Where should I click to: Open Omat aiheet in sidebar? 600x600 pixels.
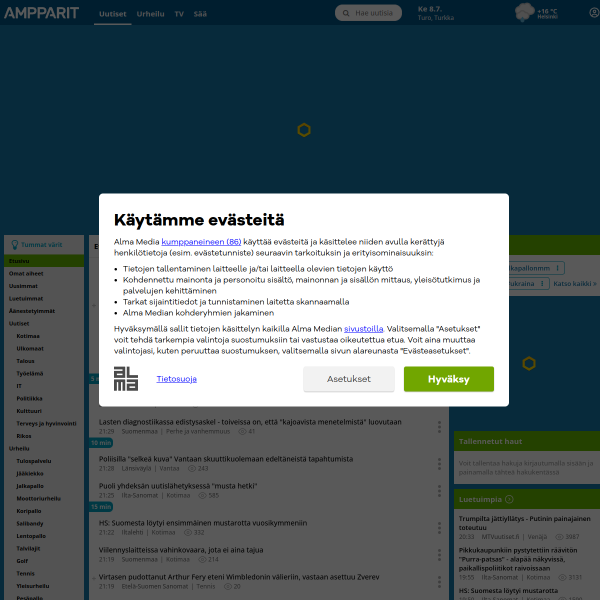click(x=26, y=274)
